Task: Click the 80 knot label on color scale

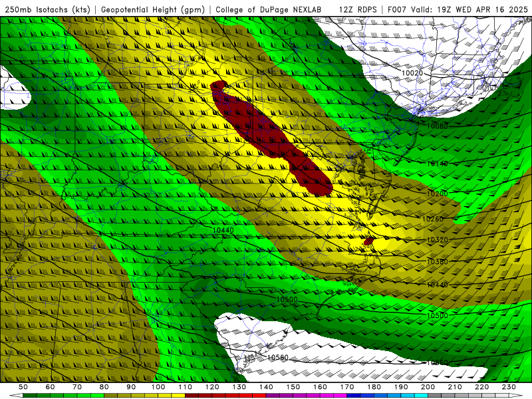Action: point(104,387)
